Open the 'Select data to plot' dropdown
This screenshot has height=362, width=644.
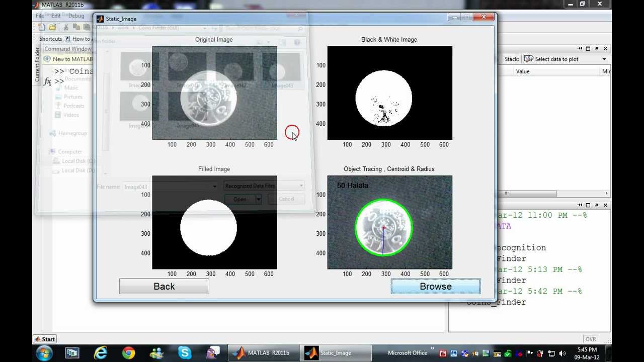(565, 59)
